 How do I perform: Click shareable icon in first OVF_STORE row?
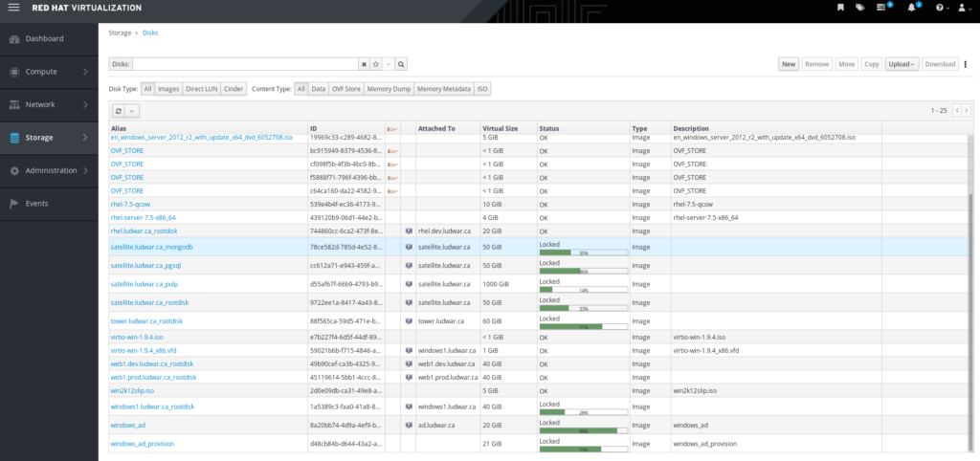click(392, 150)
